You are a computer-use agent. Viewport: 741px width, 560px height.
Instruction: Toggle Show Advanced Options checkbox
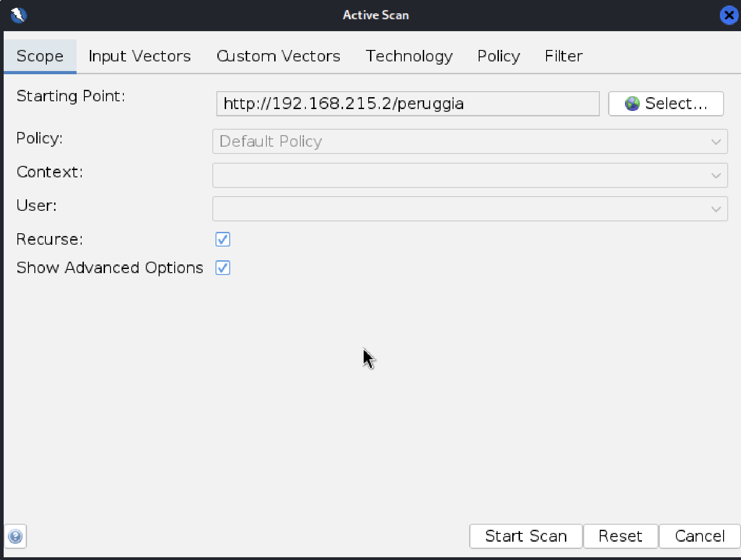coord(223,268)
